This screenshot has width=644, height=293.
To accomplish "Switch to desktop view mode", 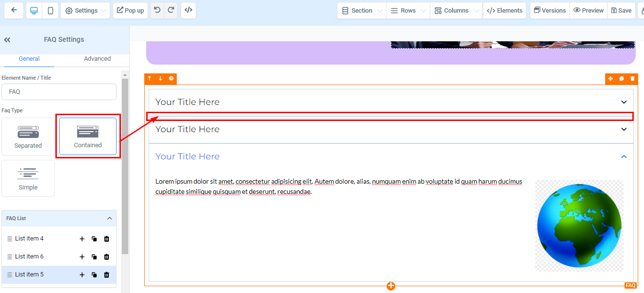I will pos(34,10).
